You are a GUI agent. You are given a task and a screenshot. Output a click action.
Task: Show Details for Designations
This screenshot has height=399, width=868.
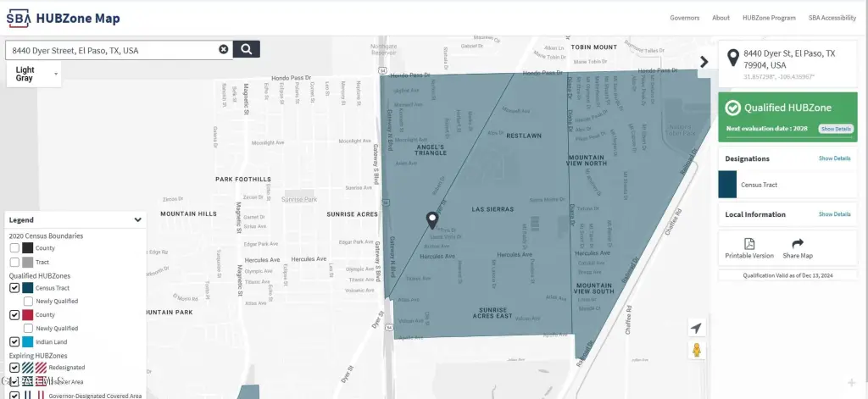coord(834,158)
